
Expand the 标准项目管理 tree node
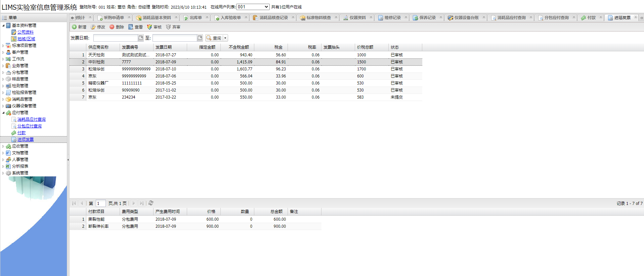pos(3,46)
